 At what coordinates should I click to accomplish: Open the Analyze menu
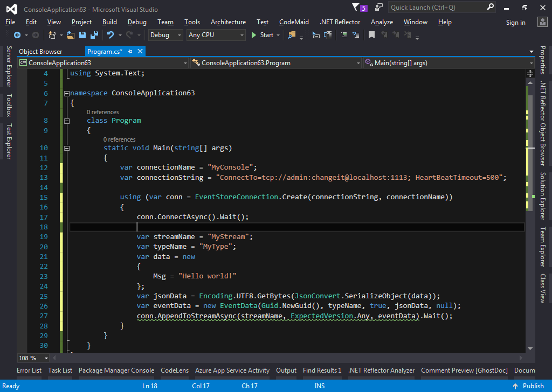pyautogui.click(x=382, y=22)
